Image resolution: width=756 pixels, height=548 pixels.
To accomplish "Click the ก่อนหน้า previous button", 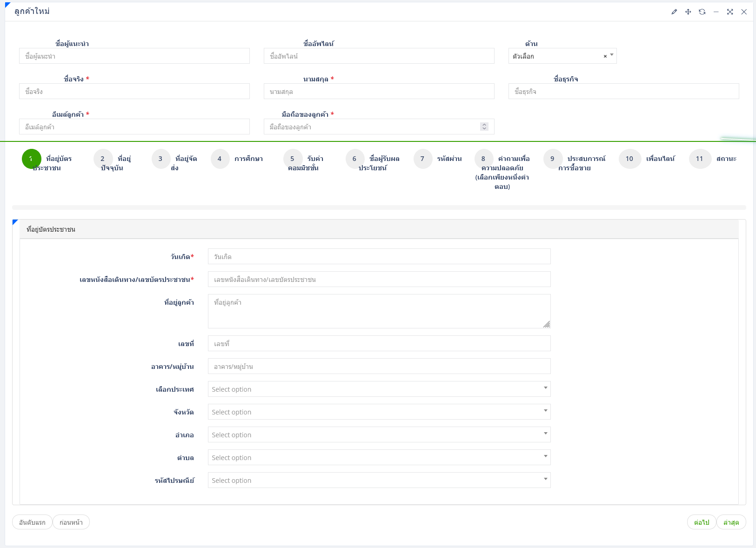I will [71, 522].
